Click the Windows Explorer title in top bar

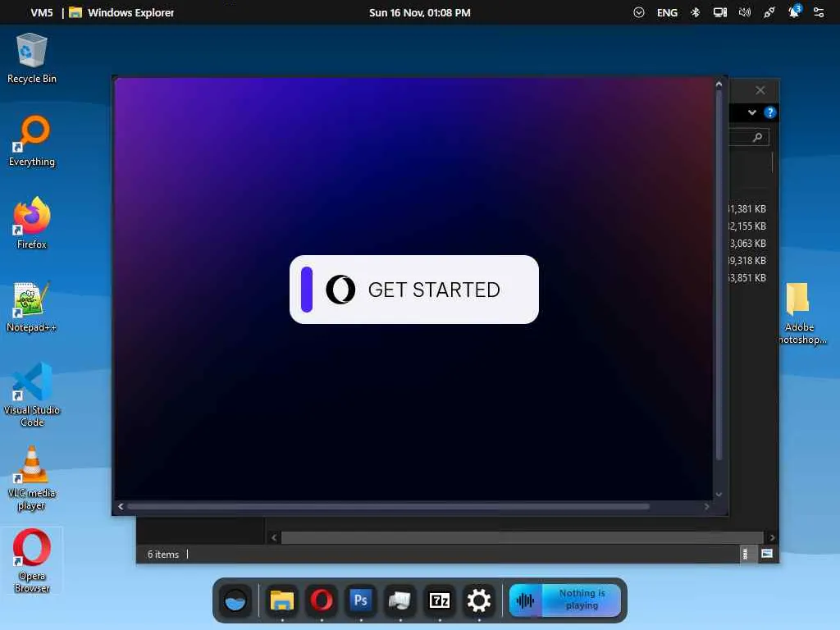130,12
